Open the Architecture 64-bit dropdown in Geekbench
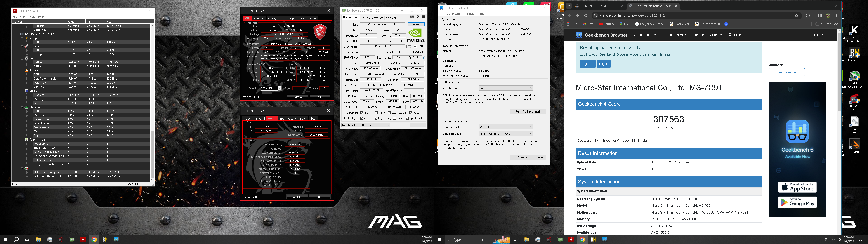Viewport: 868px width, 244px height. tap(506, 88)
